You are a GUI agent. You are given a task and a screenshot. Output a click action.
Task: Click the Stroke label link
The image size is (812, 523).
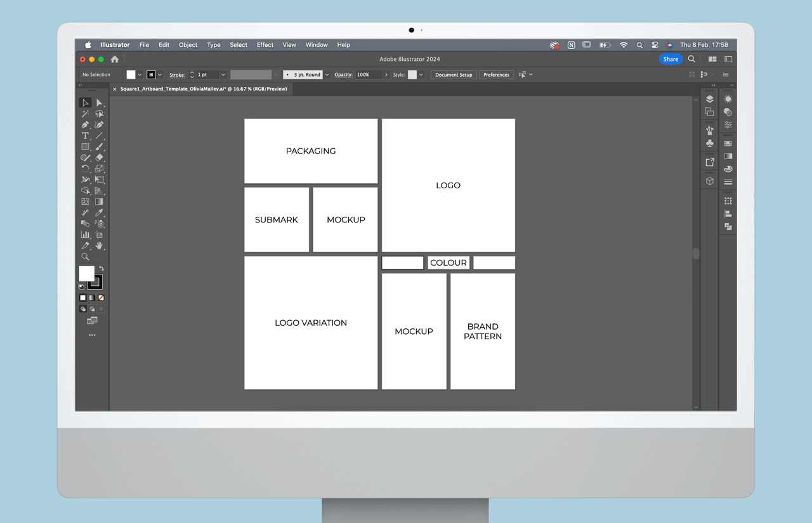(177, 75)
